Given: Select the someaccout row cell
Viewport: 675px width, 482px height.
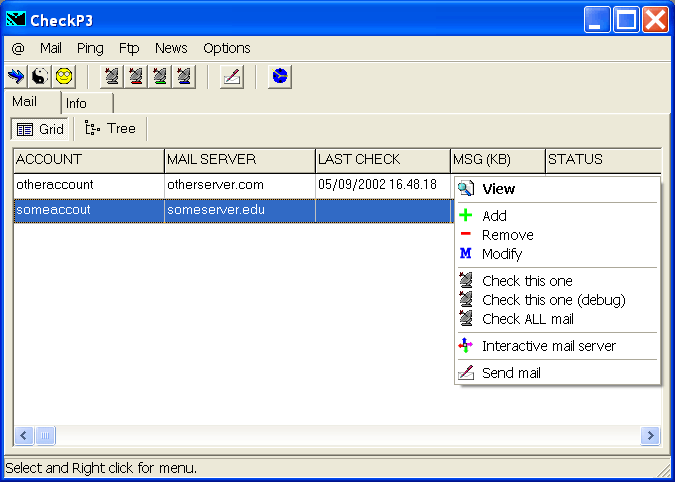Looking at the screenshot, I should (89, 211).
